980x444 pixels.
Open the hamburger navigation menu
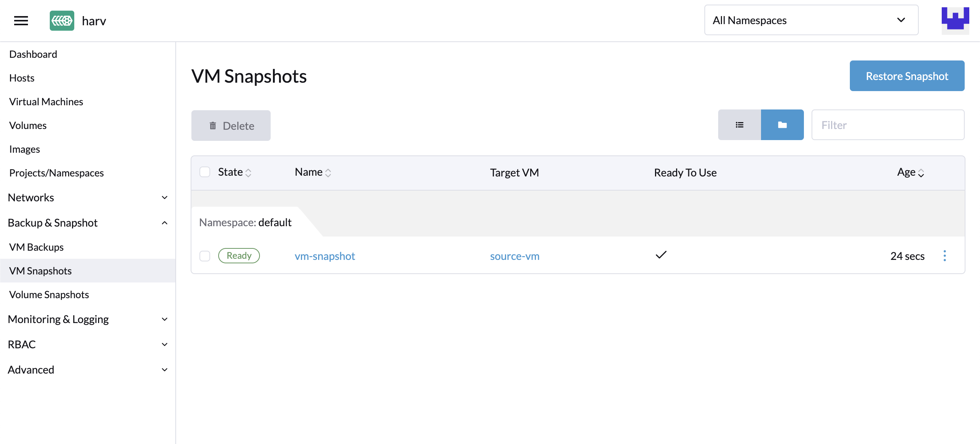pyautogui.click(x=21, y=21)
